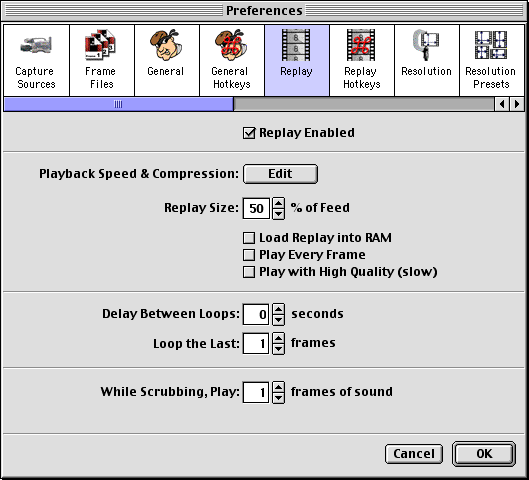The height and width of the screenshot is (480, 529).
Task: Select the General Hotkeys icon
Action: tap(231, 45)
